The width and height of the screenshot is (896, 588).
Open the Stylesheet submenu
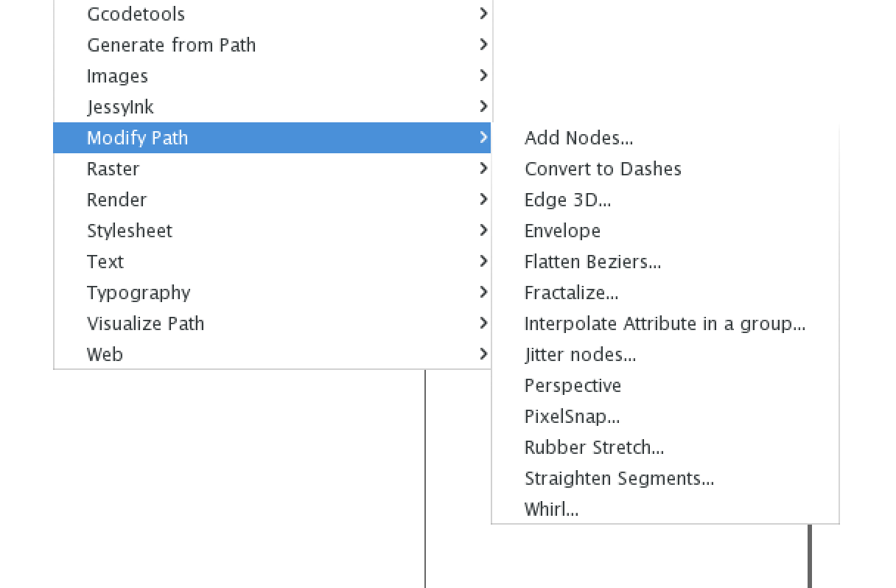[129, 231]
